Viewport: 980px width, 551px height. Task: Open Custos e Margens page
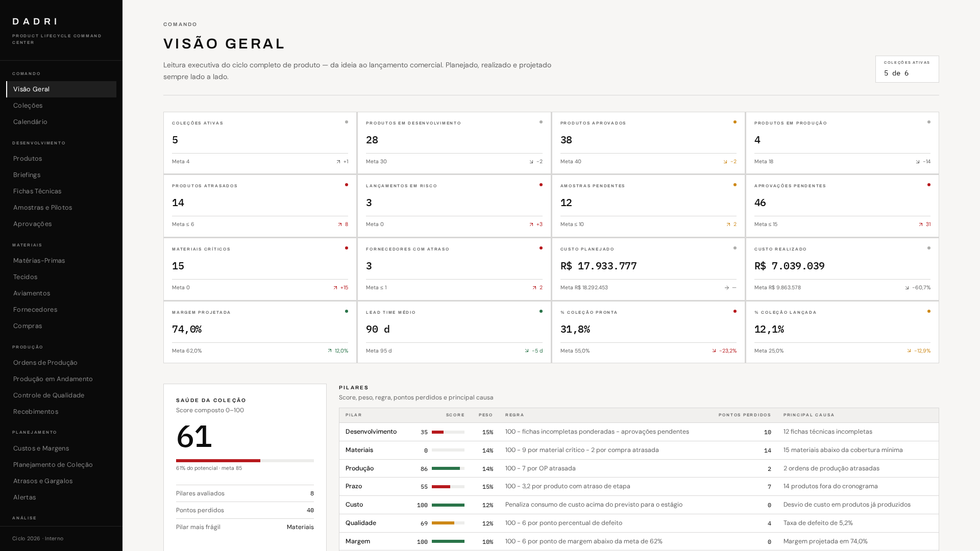tap(61, 448)
